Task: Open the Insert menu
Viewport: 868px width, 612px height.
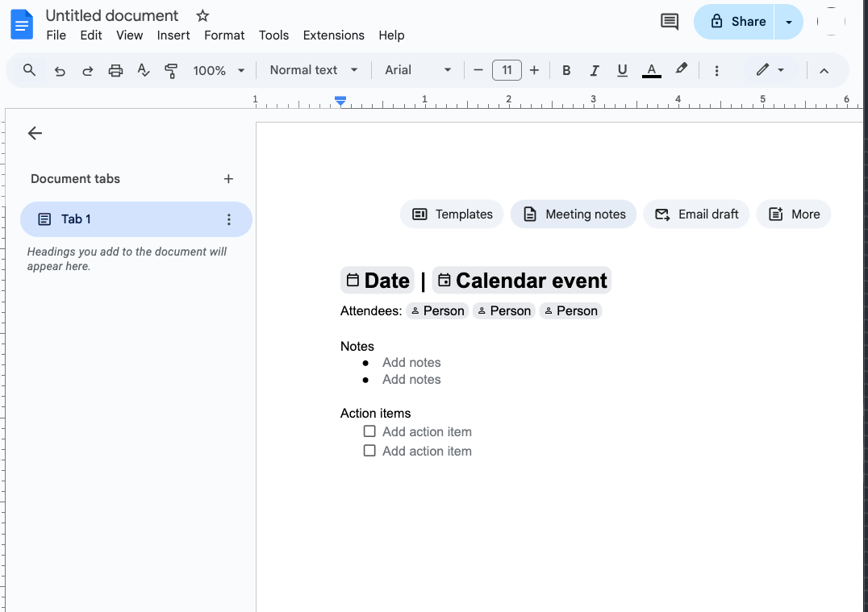Action: [173, 35]
